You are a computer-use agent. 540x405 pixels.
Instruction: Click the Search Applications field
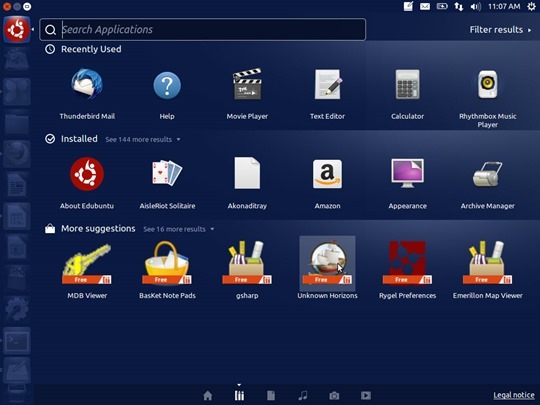click(x=202, y=30)
